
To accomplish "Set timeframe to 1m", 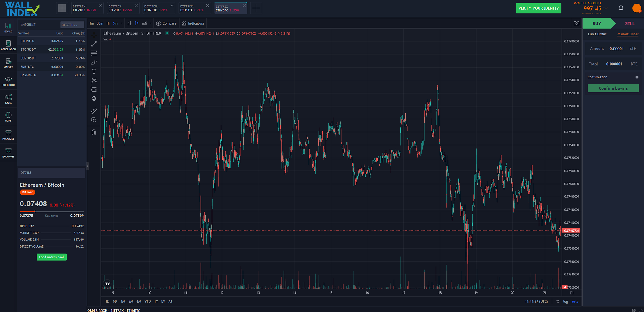I will pos(91,23).
